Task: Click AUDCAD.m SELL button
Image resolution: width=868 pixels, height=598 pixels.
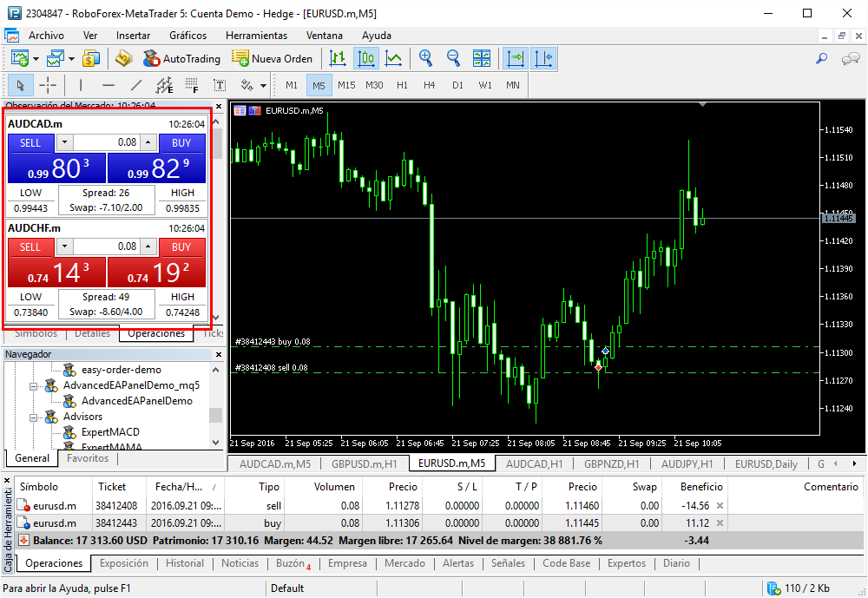Action: [30, 143]
